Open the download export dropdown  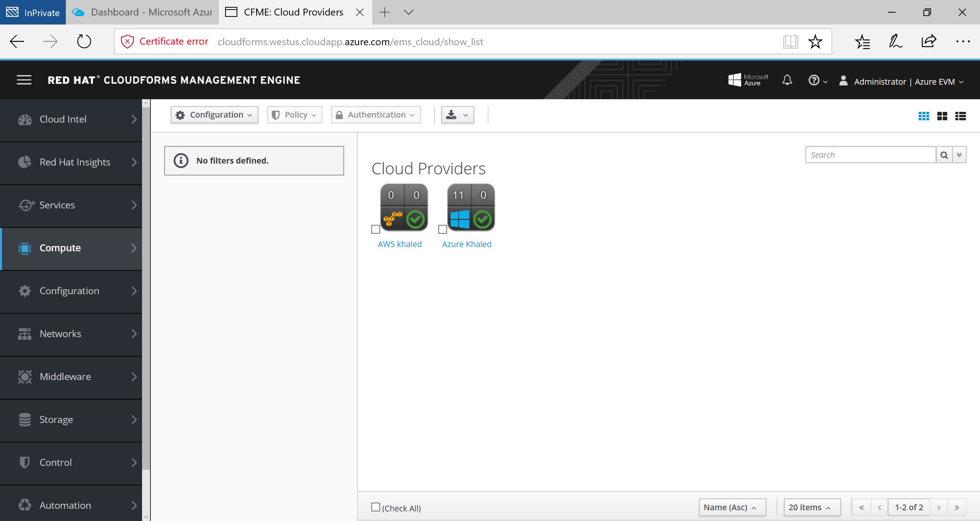tap(457, 115)
